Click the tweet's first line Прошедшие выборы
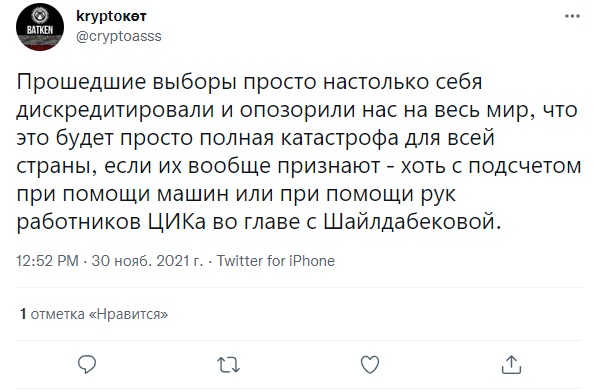 (128, 82)
